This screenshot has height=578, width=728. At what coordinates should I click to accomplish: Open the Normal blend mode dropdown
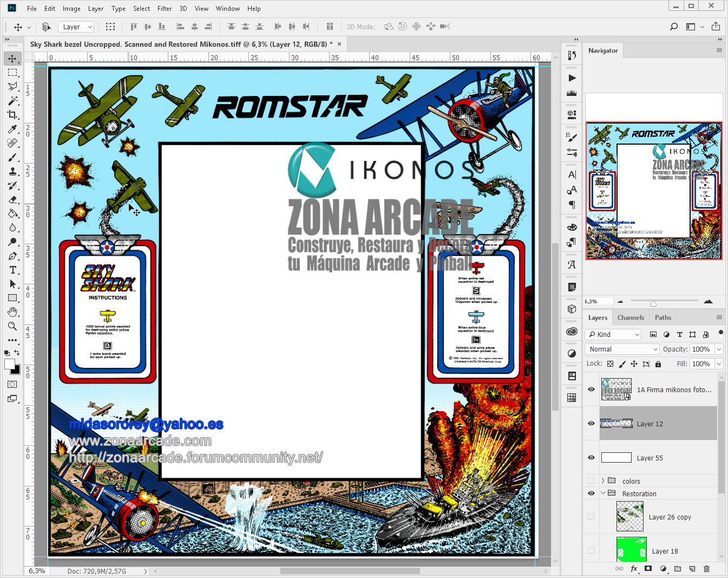point(622,349)
